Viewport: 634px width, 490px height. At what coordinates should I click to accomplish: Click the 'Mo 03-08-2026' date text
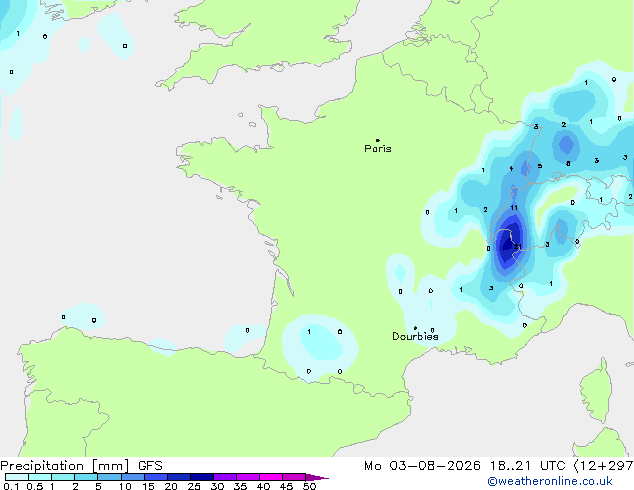point(422,466)
